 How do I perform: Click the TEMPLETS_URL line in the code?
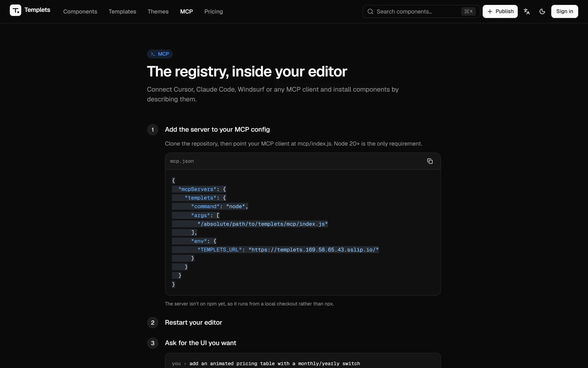288,250
